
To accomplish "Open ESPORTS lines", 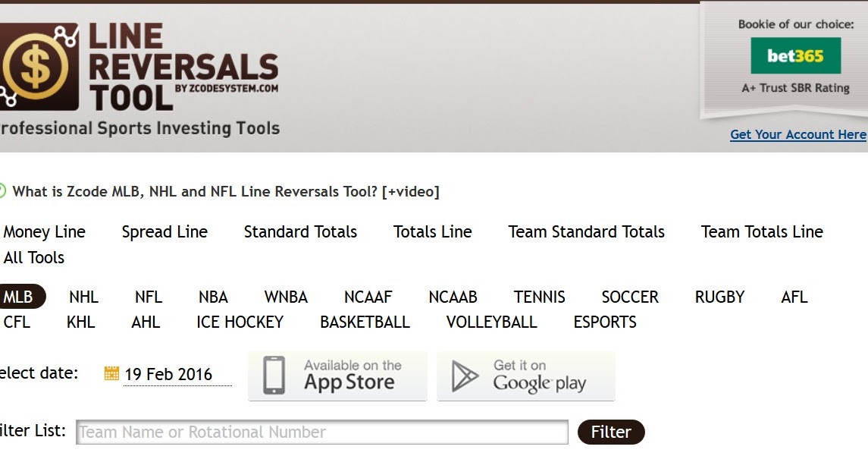I will [604, 322].
